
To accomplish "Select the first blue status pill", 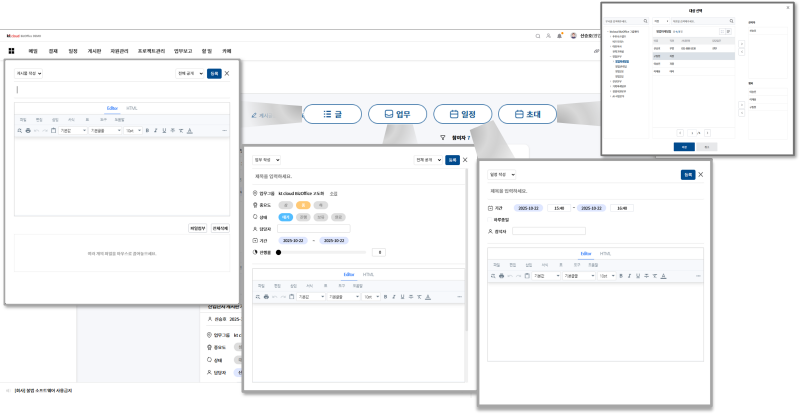I will (286, 217).
